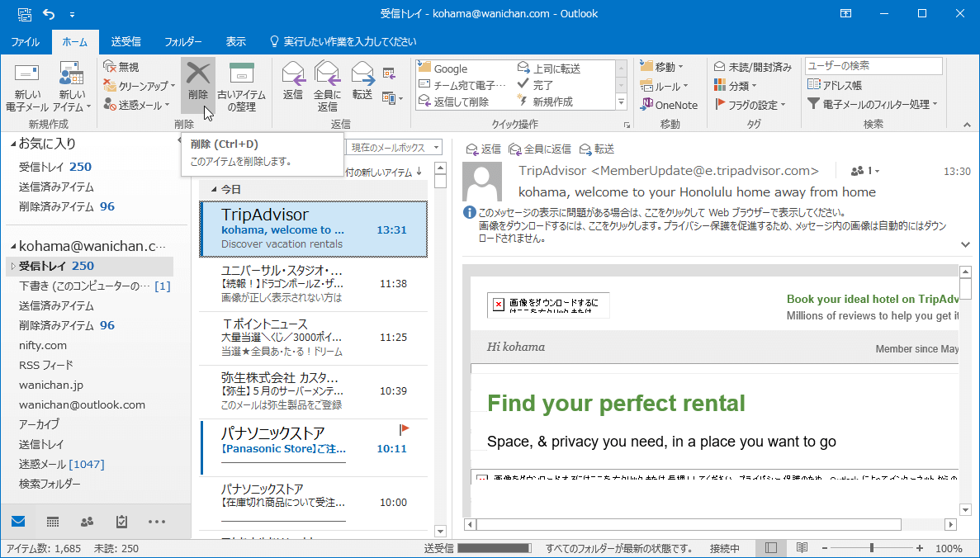This screenshot has height=558, width=980.
Task: Switch to Reading view in status bar
Action: (x=802, y=548)
